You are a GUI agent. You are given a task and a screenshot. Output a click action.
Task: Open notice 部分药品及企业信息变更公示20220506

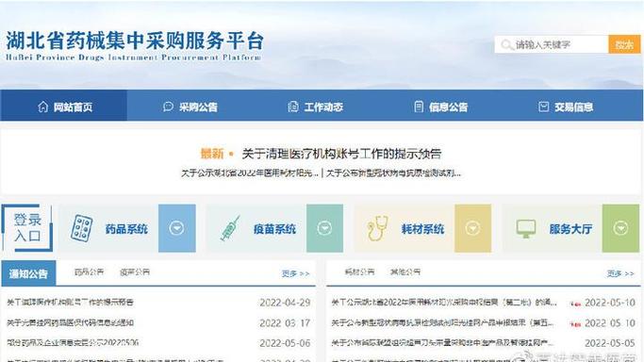(x=73, y=342)
